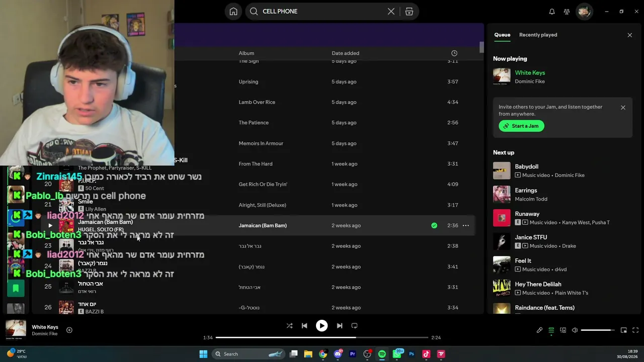Select the Queue tab
The image size is (644, 362).
(x=502, y=35)
